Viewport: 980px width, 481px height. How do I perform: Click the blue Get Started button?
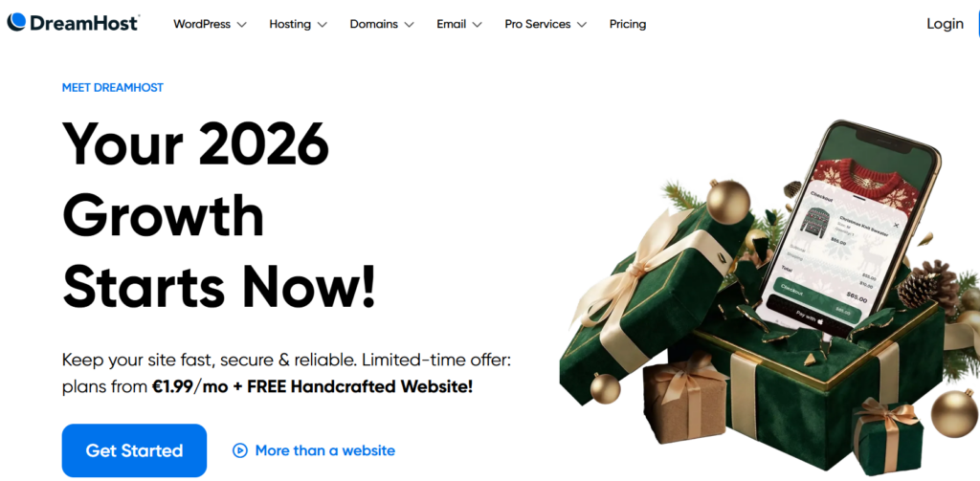coord(134,450)
